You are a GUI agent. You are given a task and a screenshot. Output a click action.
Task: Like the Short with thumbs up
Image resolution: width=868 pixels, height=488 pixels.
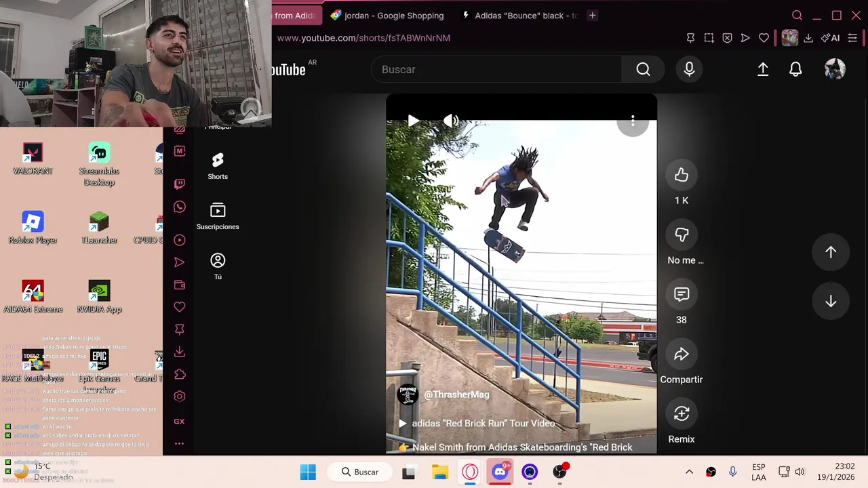[x=682, y=175]
